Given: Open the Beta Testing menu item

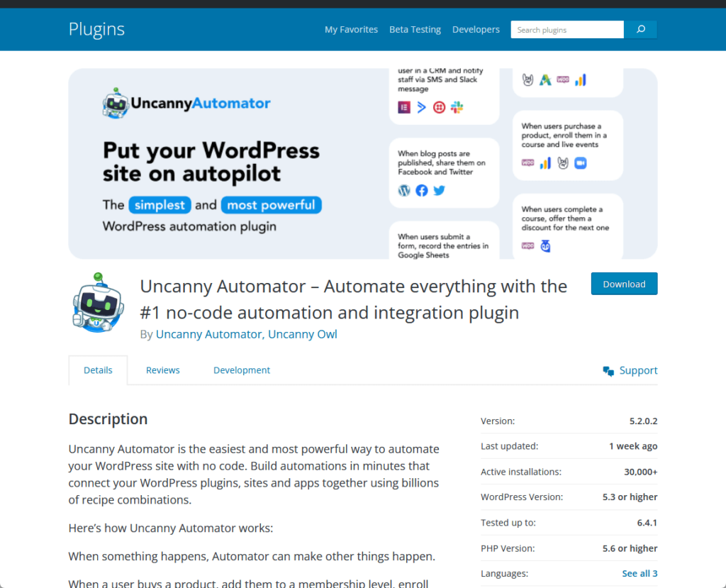Looking at the screenshot, I should (x=415, y=30).
